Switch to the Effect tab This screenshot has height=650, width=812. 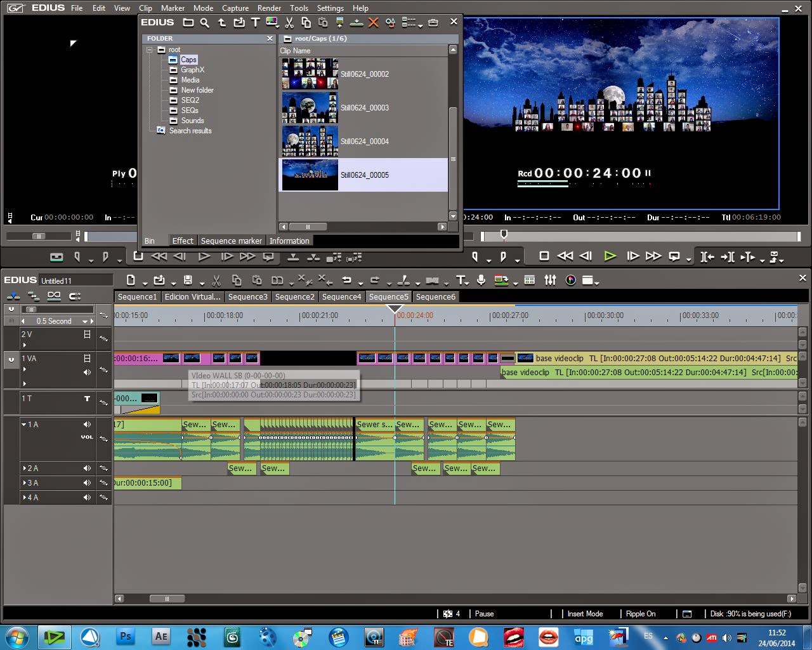pyautogui.click(x=183, y=241)
